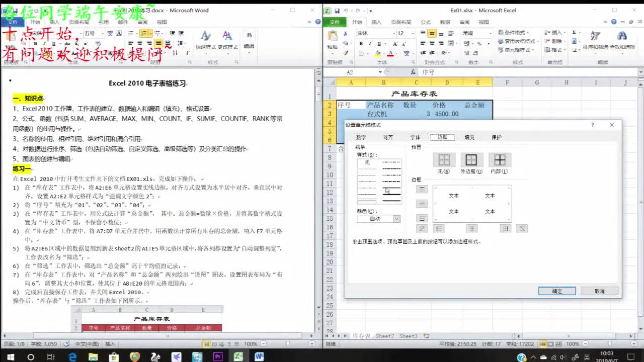644x362 pixels.
Task: Select the 无 none border preset
Action: pyautogui.click(x=444, y=160)
